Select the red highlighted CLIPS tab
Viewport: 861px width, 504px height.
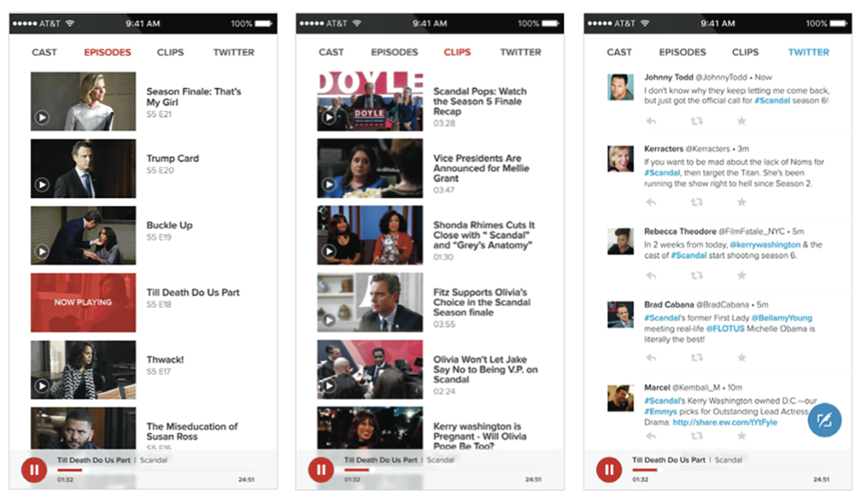457,52
